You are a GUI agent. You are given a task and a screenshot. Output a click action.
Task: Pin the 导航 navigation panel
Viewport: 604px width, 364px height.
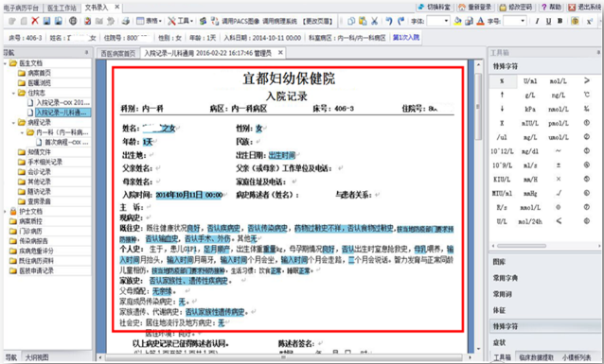[86, 52]
